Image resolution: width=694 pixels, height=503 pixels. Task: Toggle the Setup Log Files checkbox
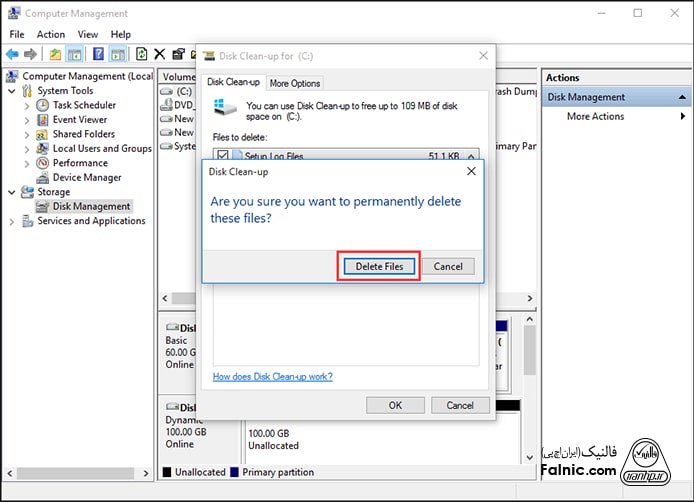pos(222,156)
